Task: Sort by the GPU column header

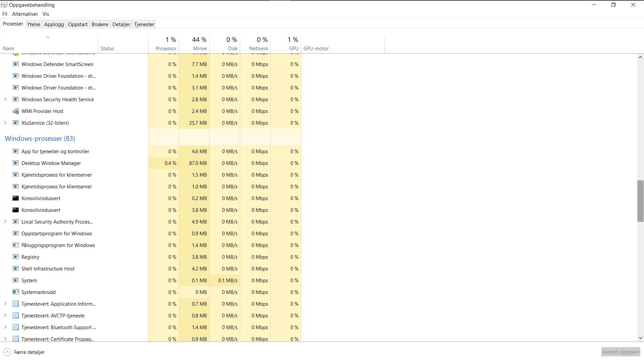Action: tap(286, 44)
